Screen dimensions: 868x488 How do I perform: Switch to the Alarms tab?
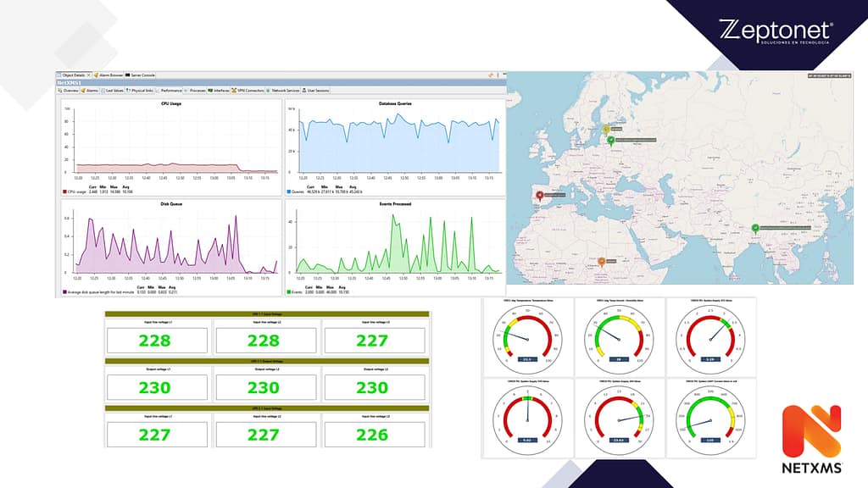coord(92,90)
